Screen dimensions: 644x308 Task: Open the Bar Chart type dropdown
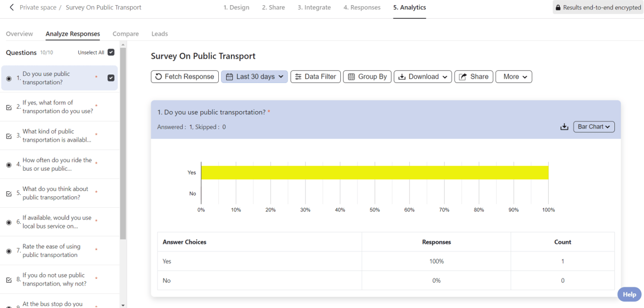(594, 127)
